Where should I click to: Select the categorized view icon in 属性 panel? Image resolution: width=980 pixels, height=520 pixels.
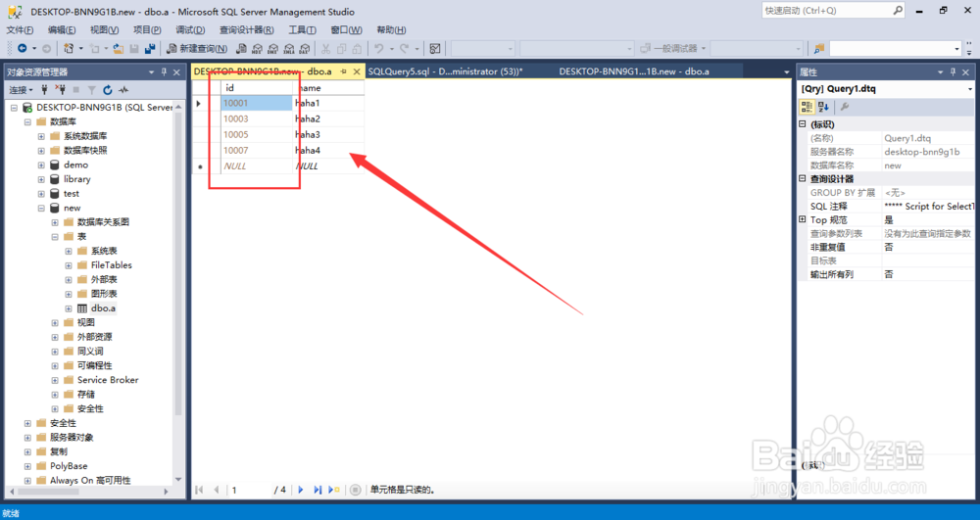pyautogui.click(x=807, y=107)
